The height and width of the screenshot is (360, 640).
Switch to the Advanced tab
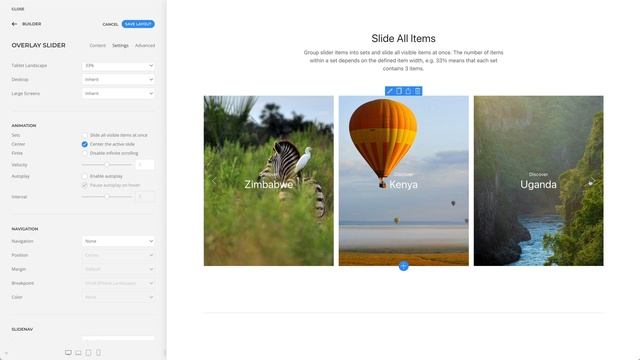point(145,46)
